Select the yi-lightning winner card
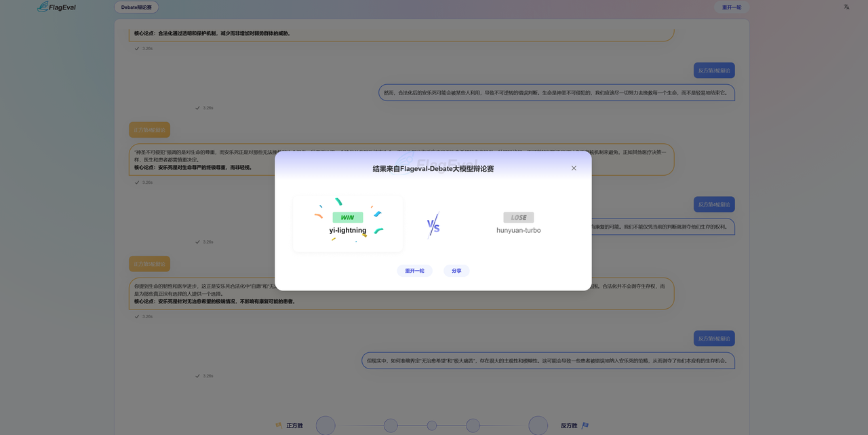Viewport: 868px width, 435px height. [348, 224]
